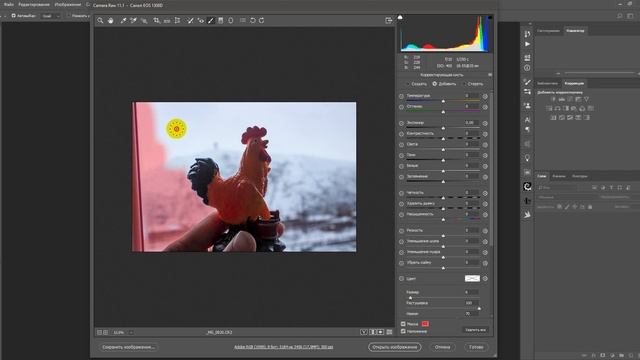Click the Растушевка value field
This screenshot has height=360, width=640.
[x=471, y=303]
